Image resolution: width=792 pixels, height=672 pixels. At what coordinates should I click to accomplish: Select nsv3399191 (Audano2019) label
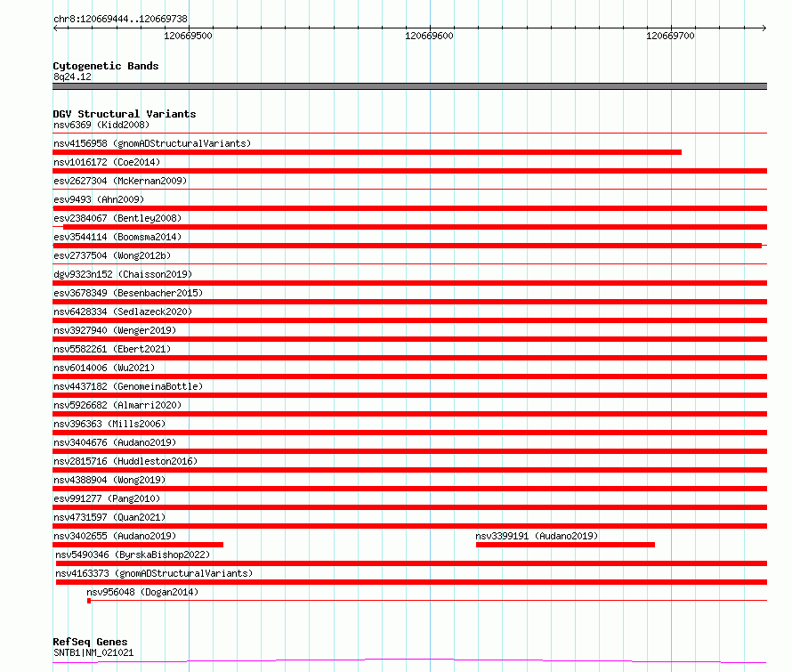(537, 536)
